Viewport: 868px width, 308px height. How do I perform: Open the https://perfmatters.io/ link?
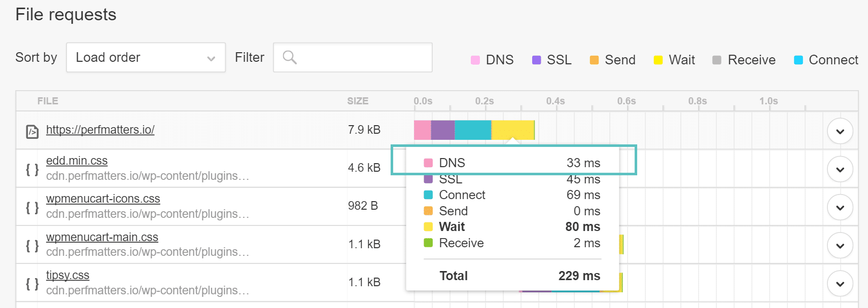click(100, 129)
